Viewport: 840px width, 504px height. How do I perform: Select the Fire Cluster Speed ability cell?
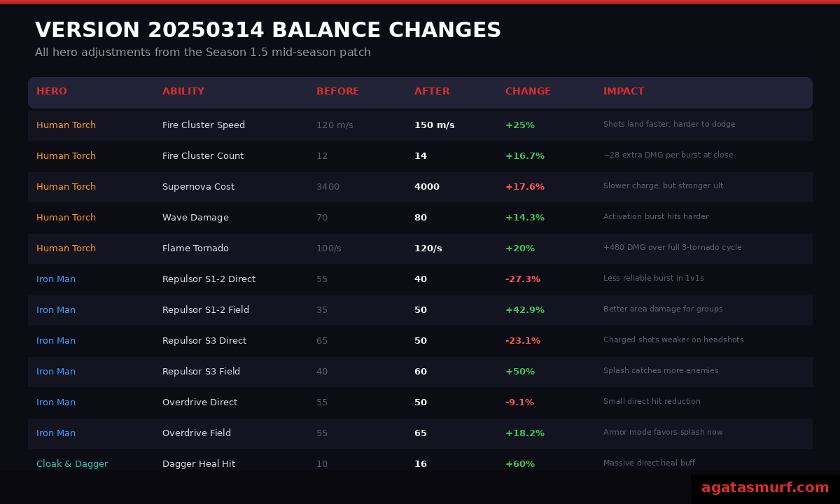pos(204,125)
